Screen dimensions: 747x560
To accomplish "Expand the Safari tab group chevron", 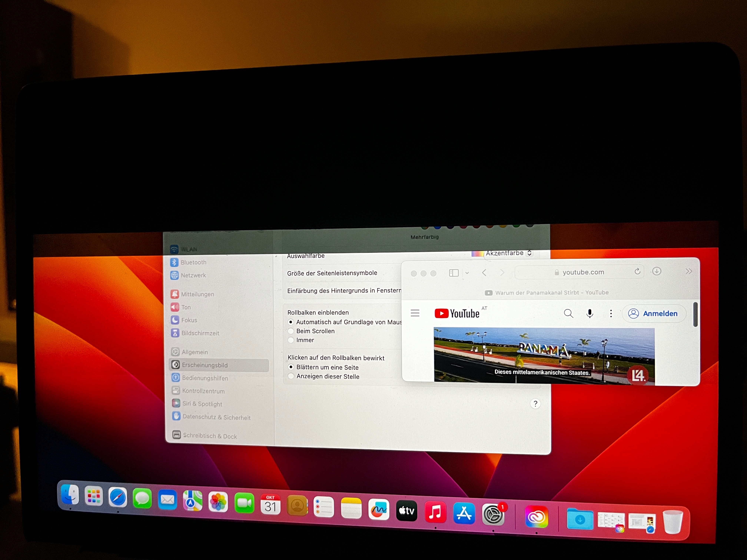I will [467, 273].
